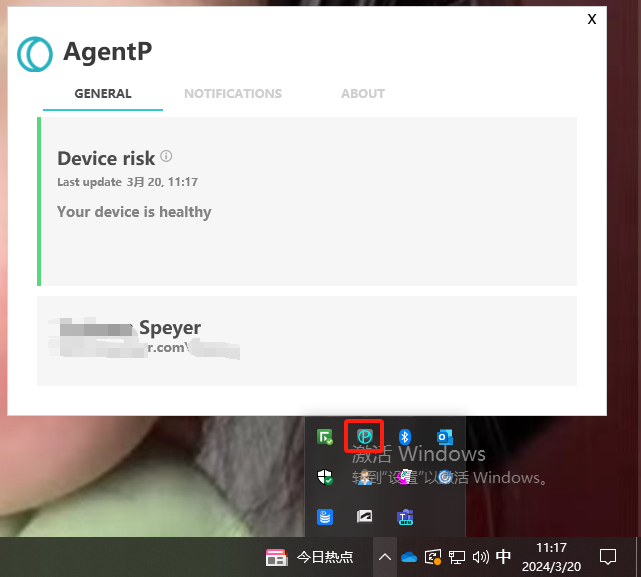Image resolution: width=641 pixels, height=577 pixels.
Task: Click the speaker volume icon
Action: [480, 557]
